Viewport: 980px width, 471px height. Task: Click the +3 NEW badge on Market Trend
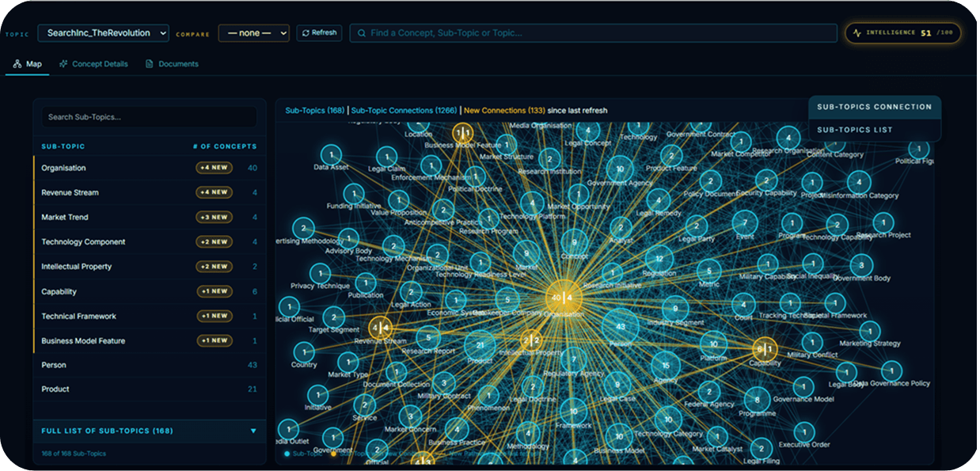(x=215, y=217)
